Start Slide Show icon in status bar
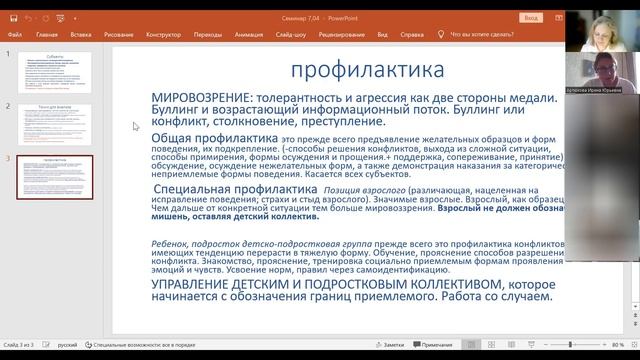Image resolution: width=640 pixels, height=360 pixels. (531, 345)
